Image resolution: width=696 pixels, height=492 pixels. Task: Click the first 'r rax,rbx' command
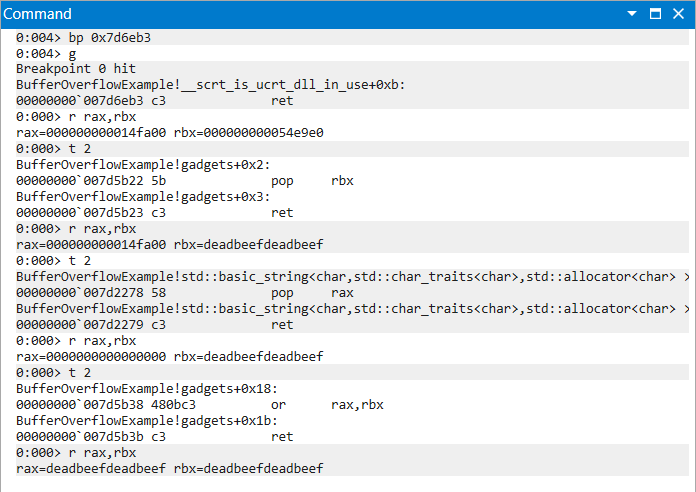point(76,117)
